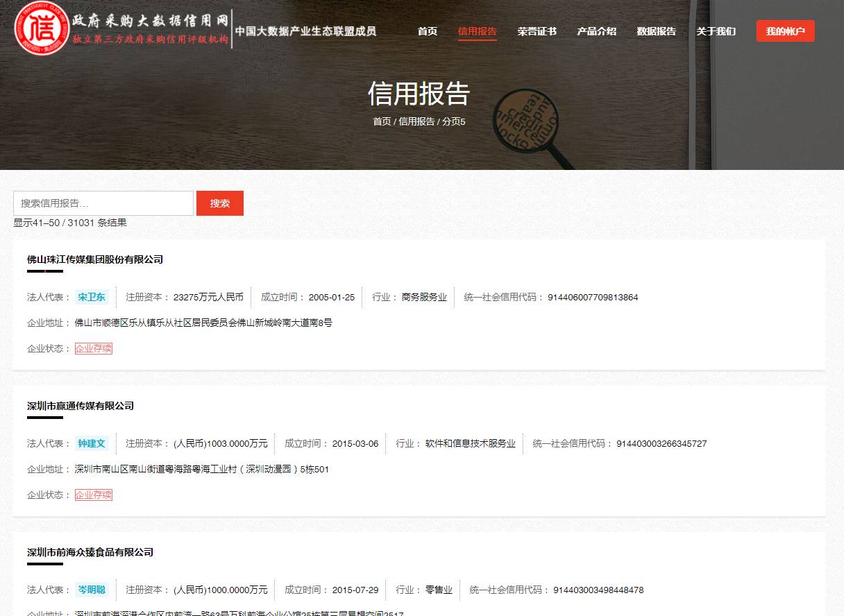This screenshot has height=616, width=844.
Task: Open 深圳市前海众臻食品有限公司 report
Action: [90, 552]
